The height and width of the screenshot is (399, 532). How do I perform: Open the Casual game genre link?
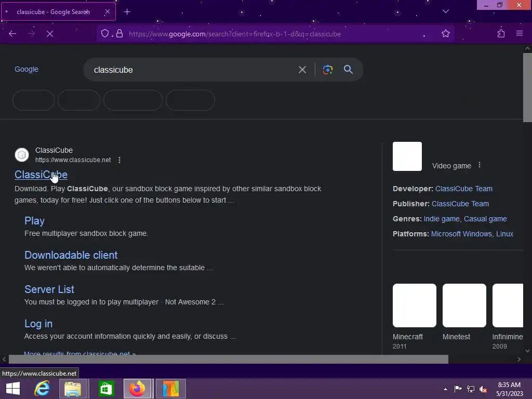click(x=485, y=219)
